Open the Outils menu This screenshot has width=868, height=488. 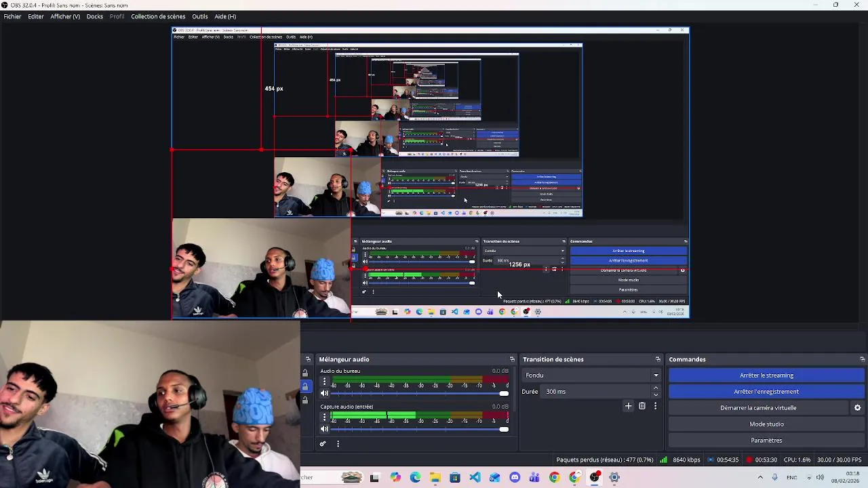point(200,16)
